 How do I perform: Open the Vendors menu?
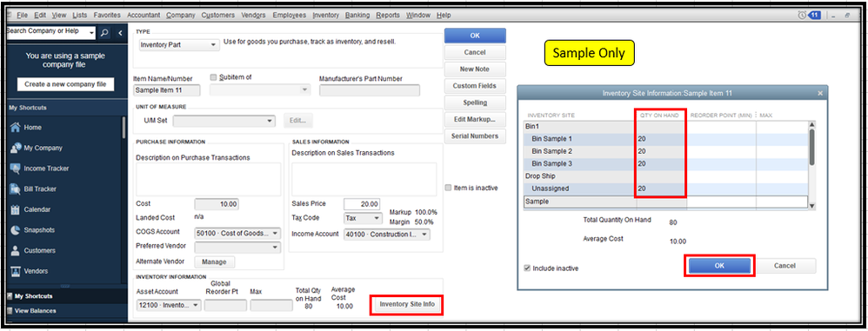click(x=254, y=15)
